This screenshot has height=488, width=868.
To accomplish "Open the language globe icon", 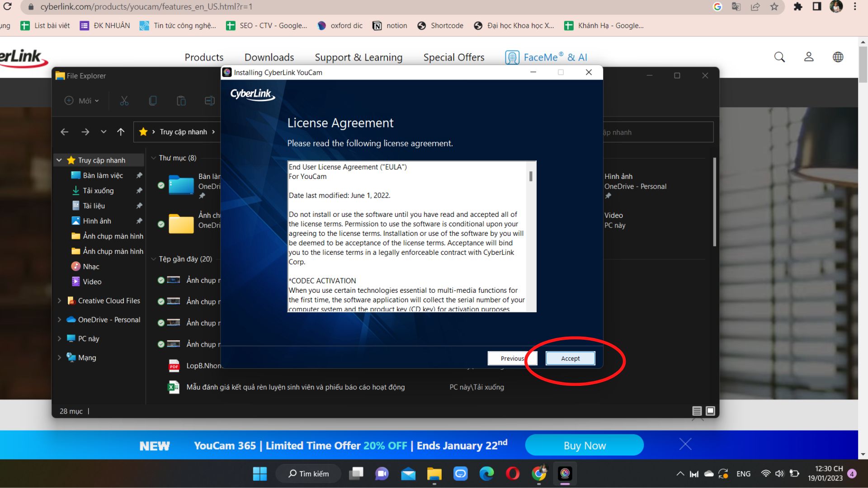I will 838,57.
